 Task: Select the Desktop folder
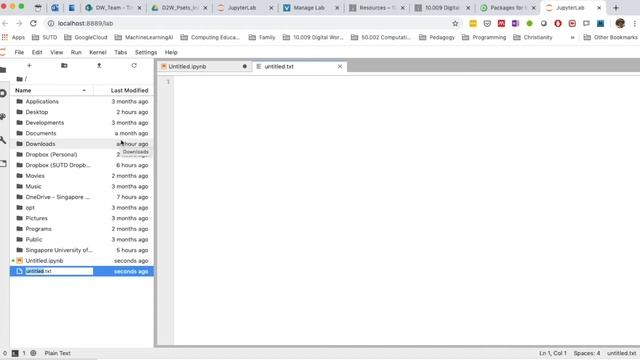point(82,112)
